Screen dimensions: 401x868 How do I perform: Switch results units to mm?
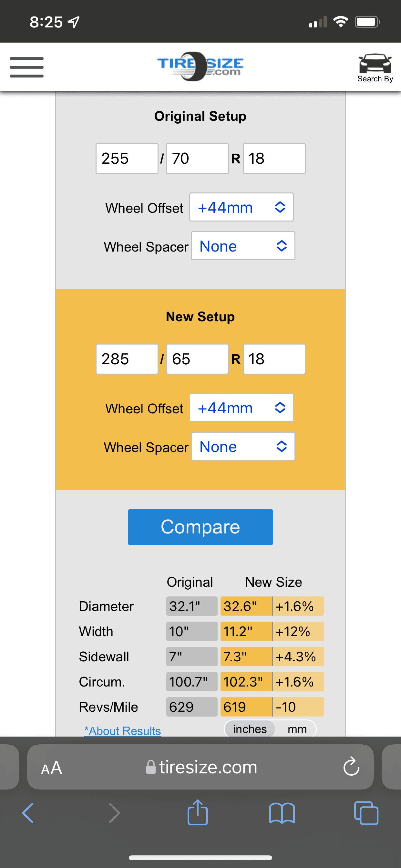point(297,729)
